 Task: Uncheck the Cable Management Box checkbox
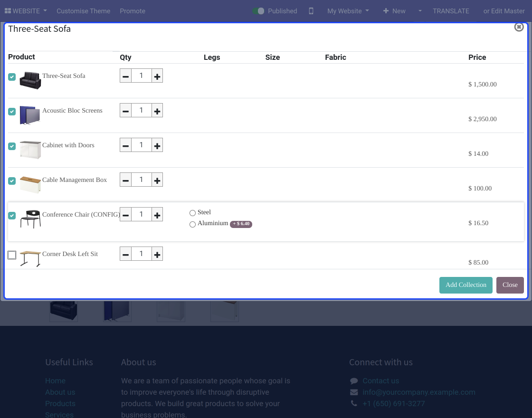12,180
